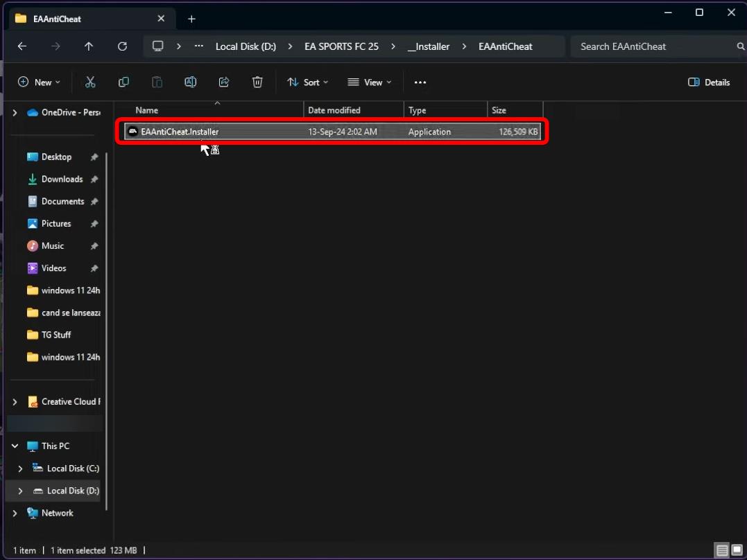This screenshot has height=560, width=747.
Task: Click the Copy icon in toolbar
Action: point(123,82)
